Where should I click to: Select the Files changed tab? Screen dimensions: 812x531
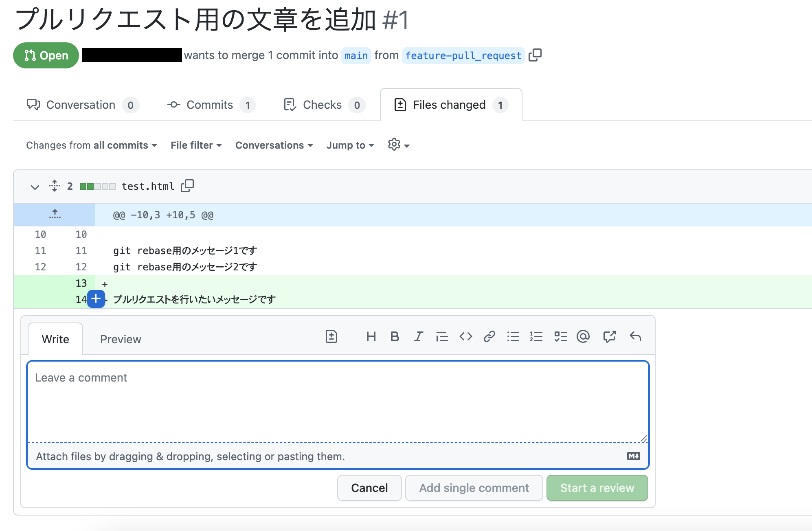[451, 105]
